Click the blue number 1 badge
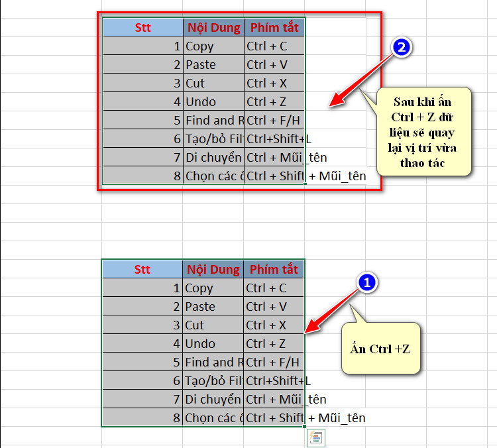 pos(366,282)
